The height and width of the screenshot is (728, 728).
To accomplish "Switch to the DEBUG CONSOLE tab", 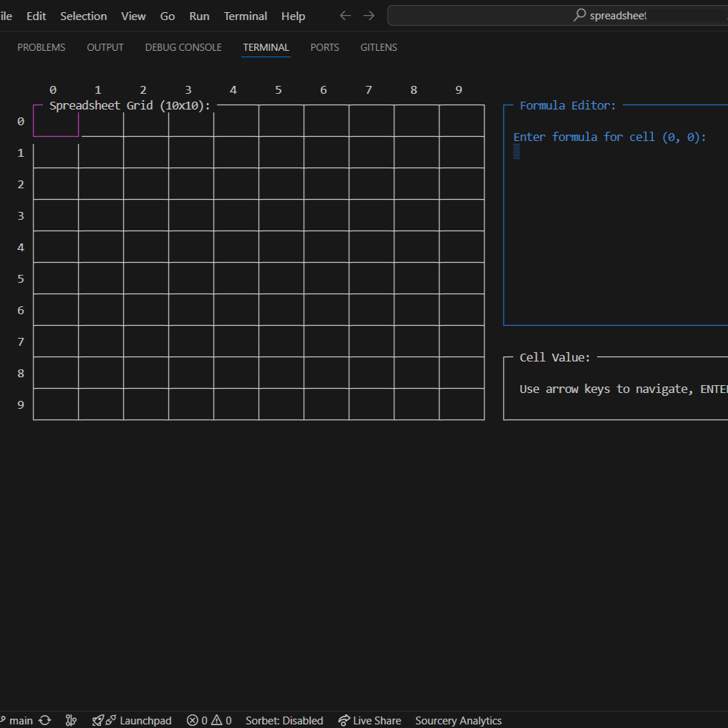I will click(183, 47).
